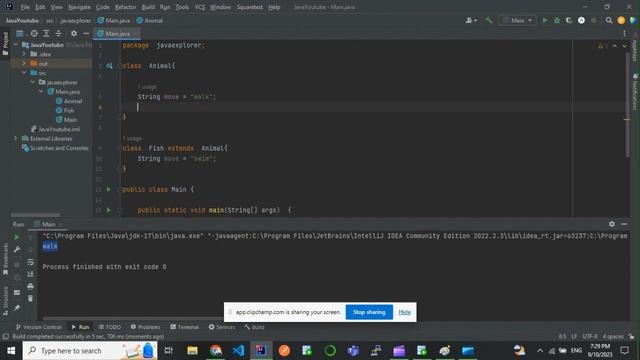Open the Services tool window tab
Viewport: 640px width, 360px height.
[222, 327]
